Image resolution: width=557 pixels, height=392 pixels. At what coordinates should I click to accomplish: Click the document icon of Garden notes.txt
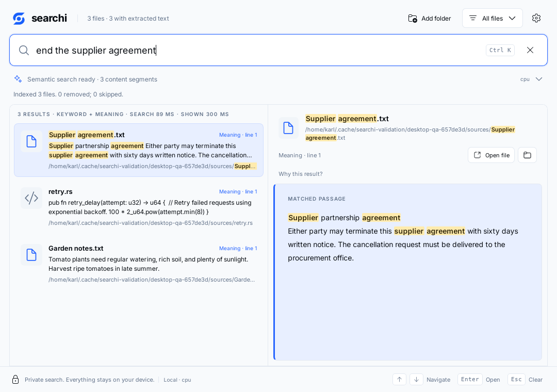pos(31,255)
